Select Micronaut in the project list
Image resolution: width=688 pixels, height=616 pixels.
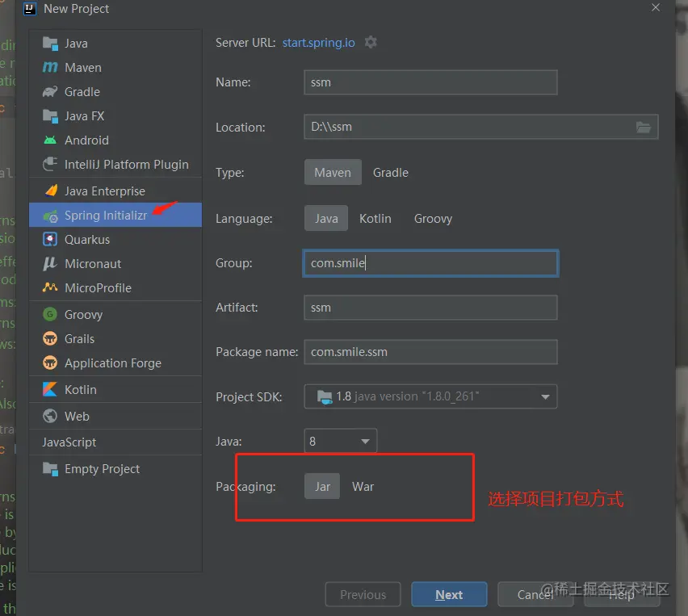(x=115, y=264)
